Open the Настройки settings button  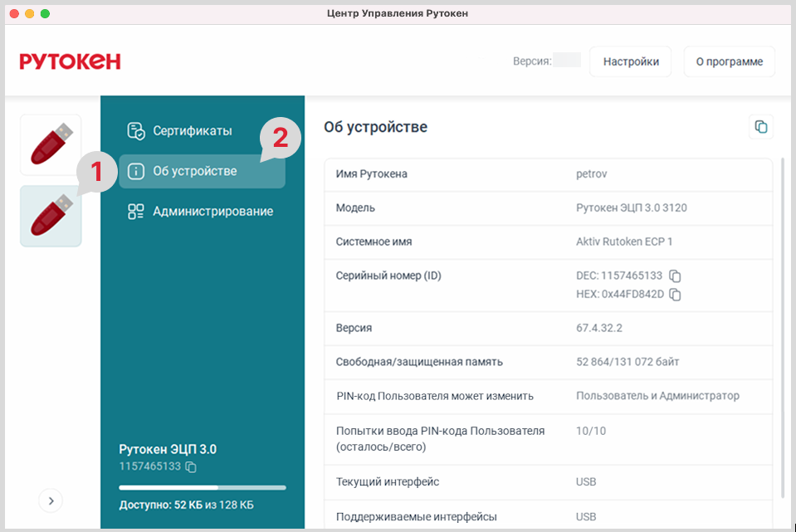[x=630, y=61]
